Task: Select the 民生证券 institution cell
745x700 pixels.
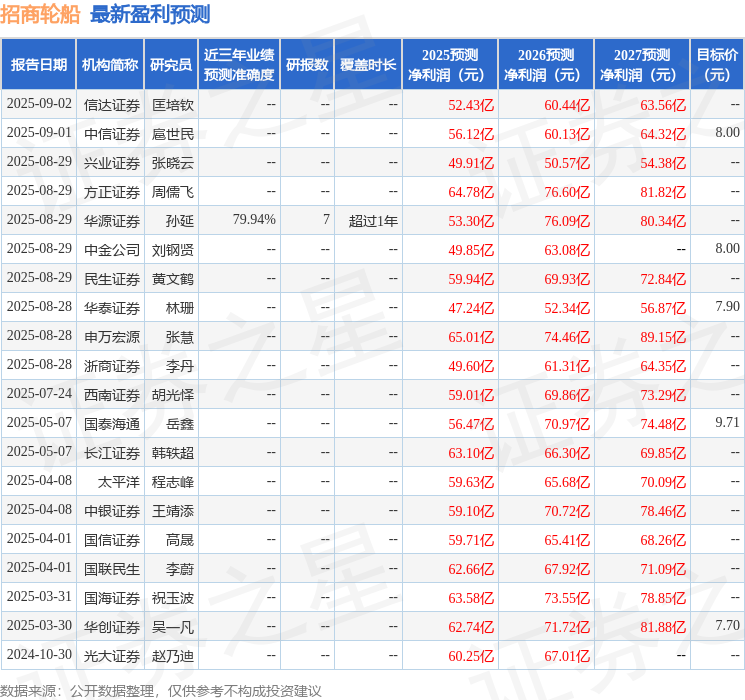Action: (x=112, y=279)
